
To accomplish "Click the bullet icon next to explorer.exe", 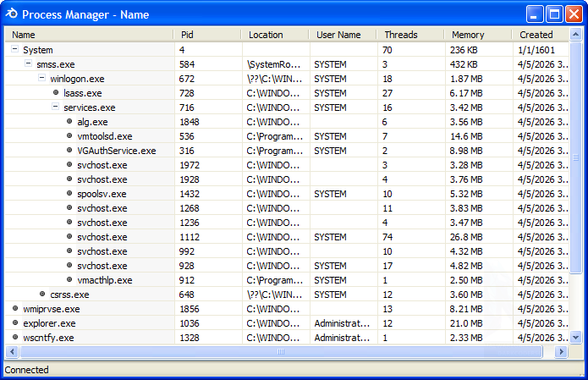I will pos(15,323).
